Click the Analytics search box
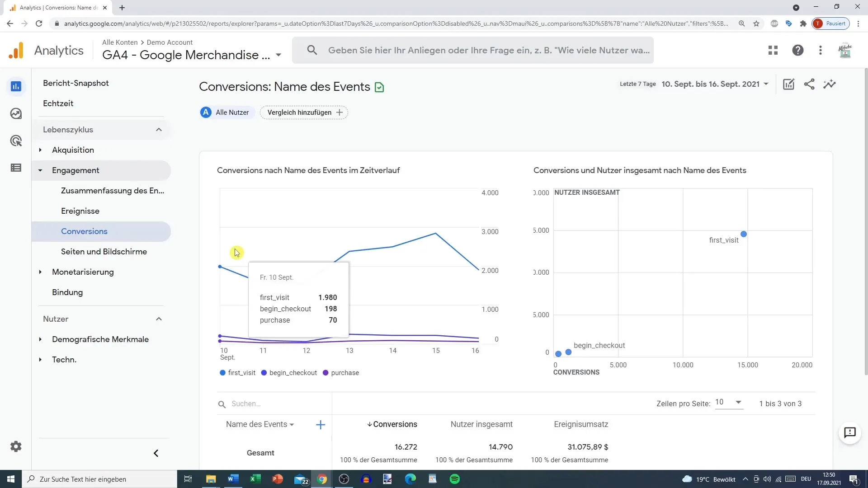The width and height of the screenshot is (868, 488). (473, 50)
